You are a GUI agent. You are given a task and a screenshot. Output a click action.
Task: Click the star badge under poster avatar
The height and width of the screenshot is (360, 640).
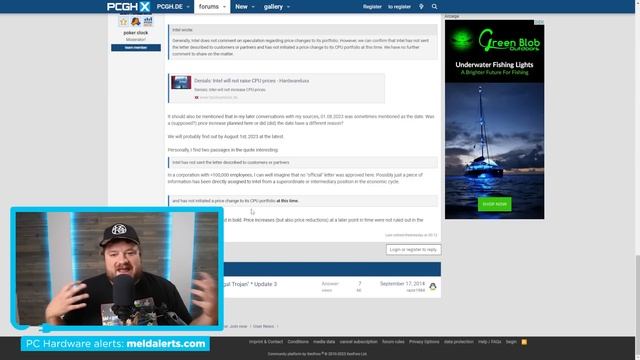(124, 21)
